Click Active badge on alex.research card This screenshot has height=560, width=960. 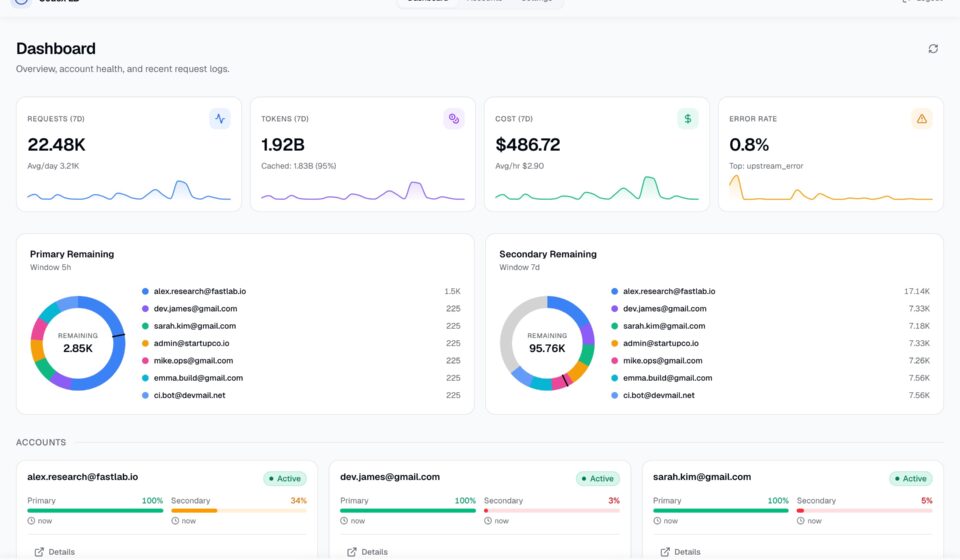point(285,479)
